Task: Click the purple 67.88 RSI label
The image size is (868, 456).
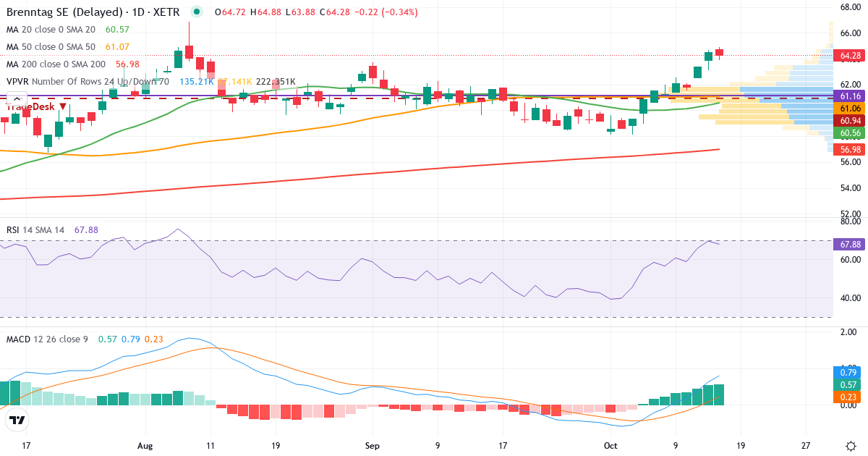Action: (x=850, y=244)
